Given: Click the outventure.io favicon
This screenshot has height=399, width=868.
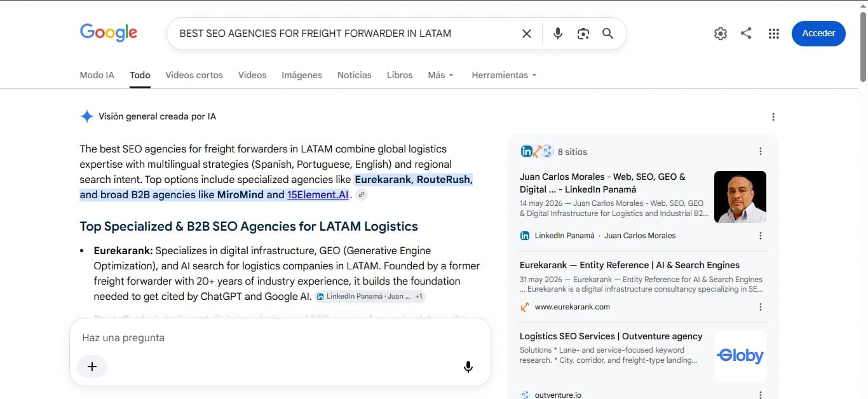Looking at the screenshot, I should click(525, 395).
